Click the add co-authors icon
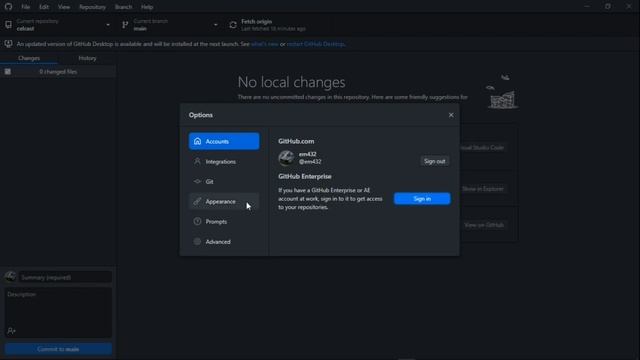 [x=11, y=331]
